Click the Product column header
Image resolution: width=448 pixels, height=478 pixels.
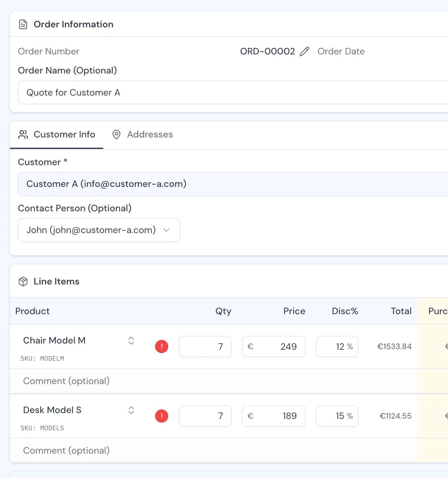[x=32, y=311]
